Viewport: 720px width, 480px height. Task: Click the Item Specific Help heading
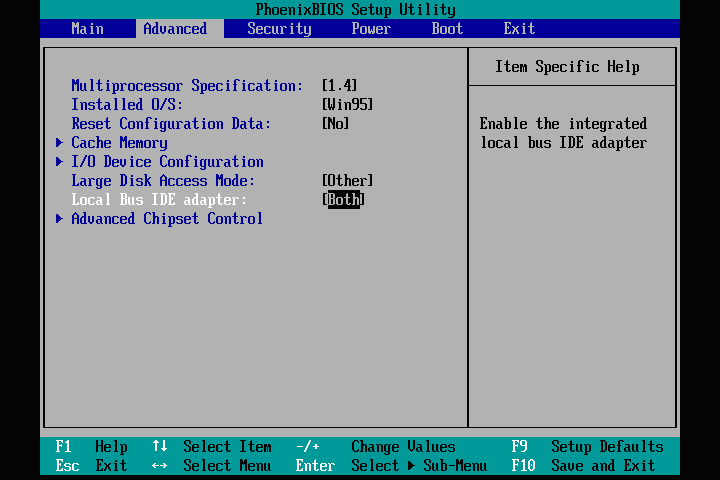[x=567, y=67]
